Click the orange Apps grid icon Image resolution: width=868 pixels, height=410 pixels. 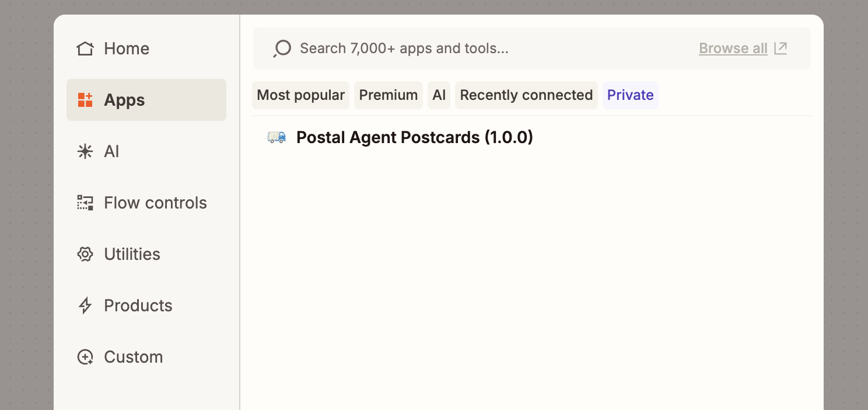85,100
